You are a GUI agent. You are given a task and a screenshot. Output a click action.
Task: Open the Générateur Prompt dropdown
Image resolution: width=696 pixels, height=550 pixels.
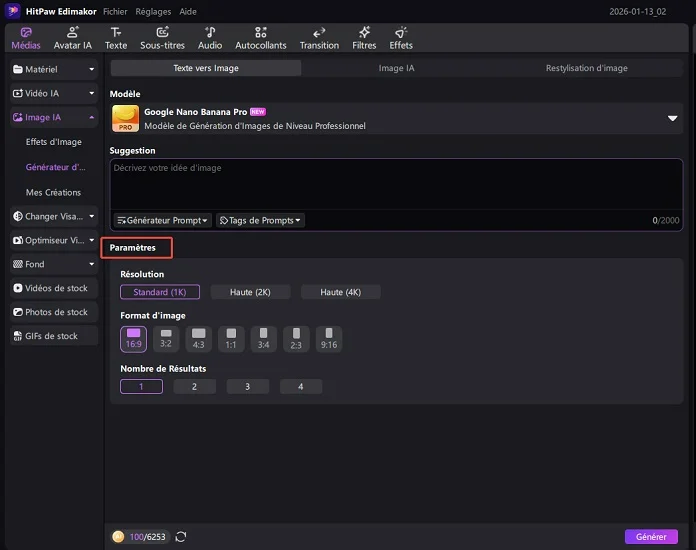[x=163, y=220]
